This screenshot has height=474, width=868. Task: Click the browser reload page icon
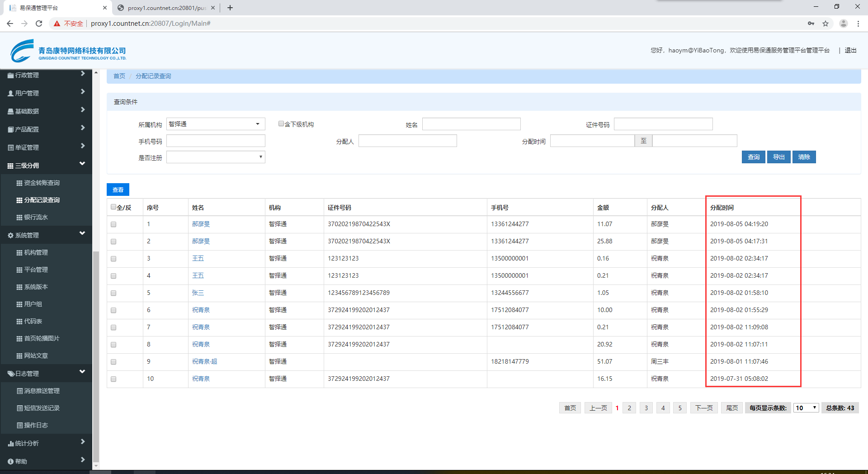(x=39, y=24)
